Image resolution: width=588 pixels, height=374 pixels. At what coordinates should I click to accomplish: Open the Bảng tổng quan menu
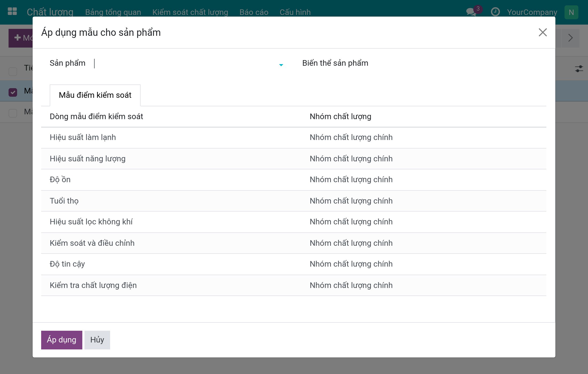[113, 12]
